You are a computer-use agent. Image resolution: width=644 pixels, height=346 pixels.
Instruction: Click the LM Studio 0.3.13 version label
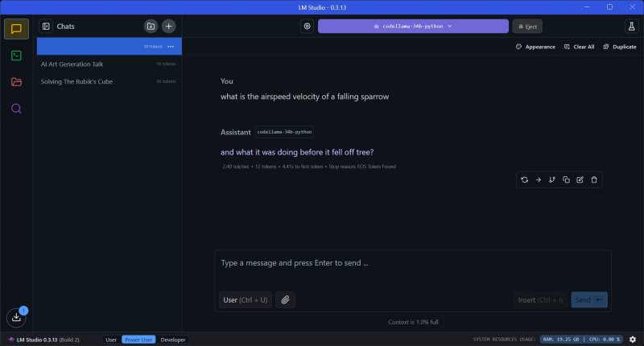coord(44,340)
